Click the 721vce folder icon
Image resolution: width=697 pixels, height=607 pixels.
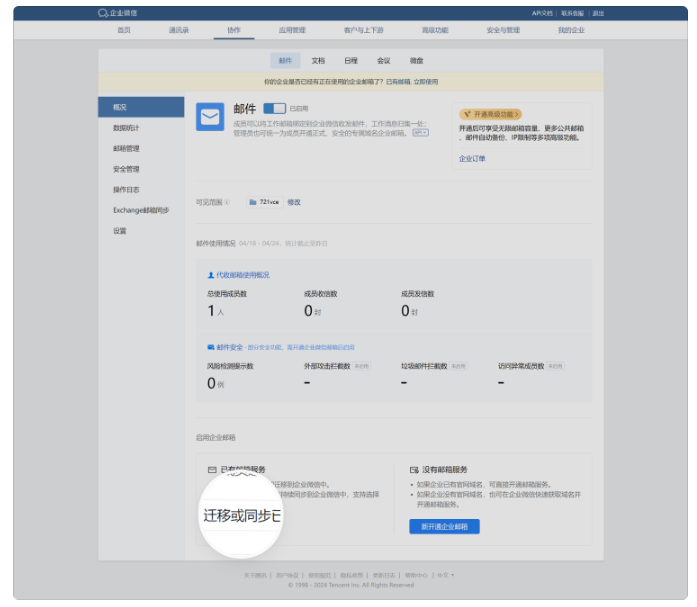(x=253, y=202)
